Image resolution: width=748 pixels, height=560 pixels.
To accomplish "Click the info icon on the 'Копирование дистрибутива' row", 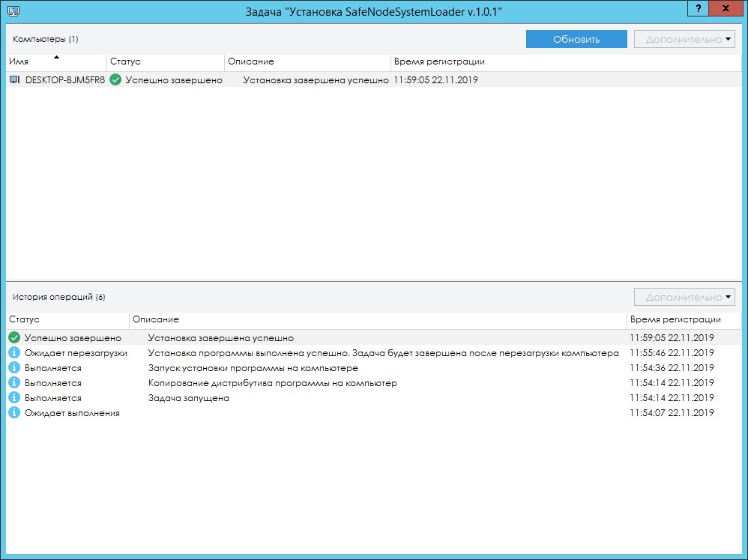I will (x=13, y=382).
